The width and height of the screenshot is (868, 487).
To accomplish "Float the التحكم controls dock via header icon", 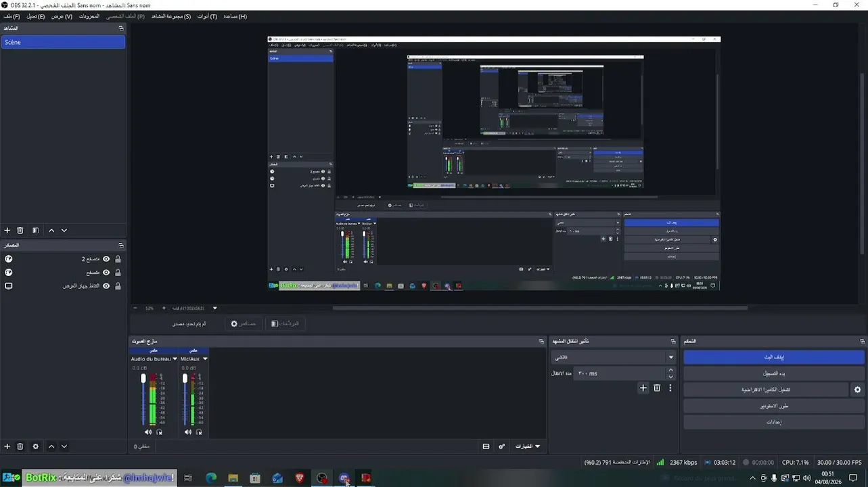I will (x=862, y=342).
